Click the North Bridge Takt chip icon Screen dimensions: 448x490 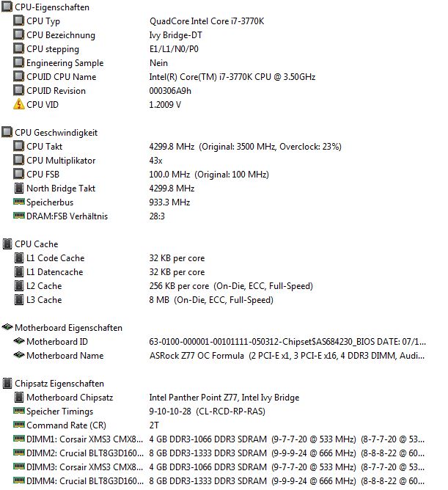19,188
